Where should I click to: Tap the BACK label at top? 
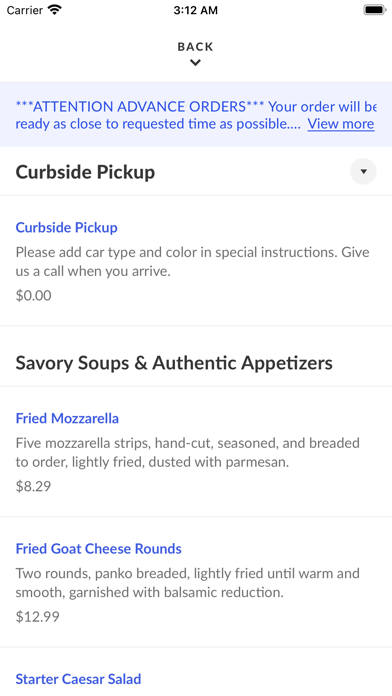(x=195, y=47)
